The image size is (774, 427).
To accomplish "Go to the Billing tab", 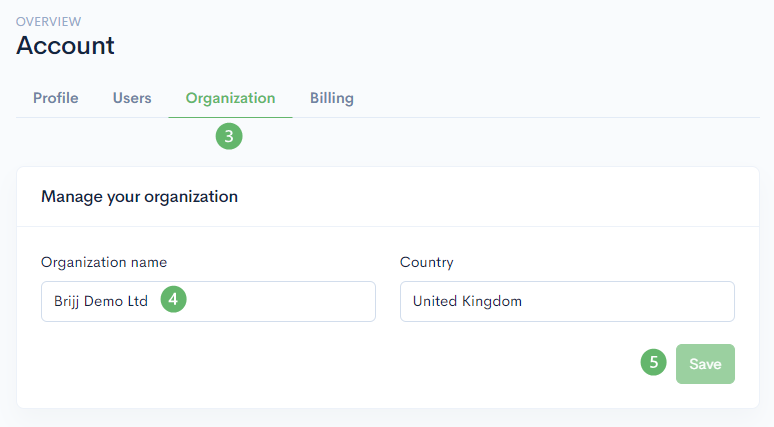I will click(331, 98).
